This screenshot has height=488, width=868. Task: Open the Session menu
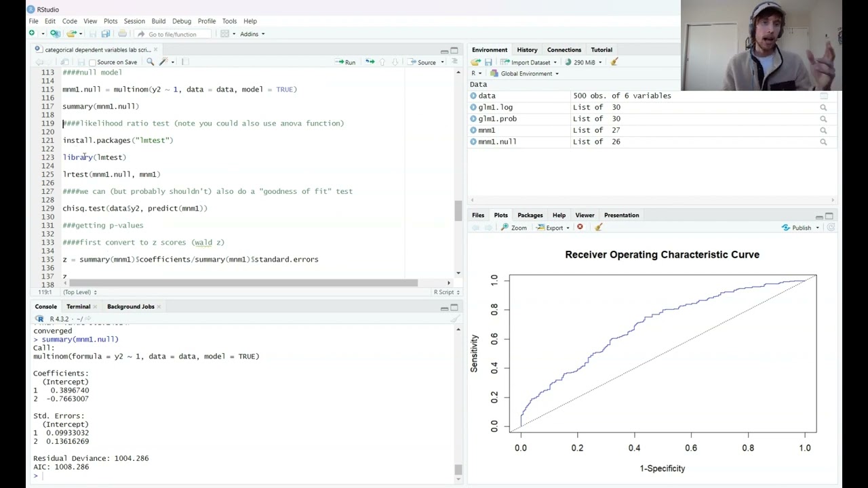pos(134,21)
